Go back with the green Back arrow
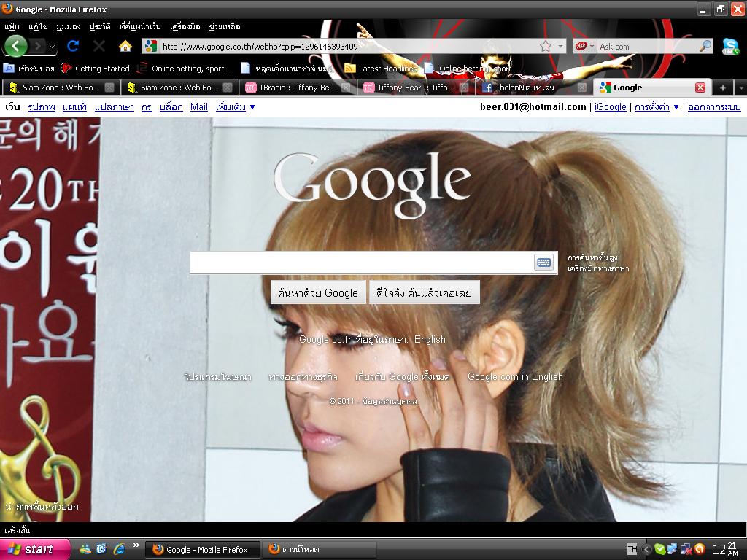 16,46
